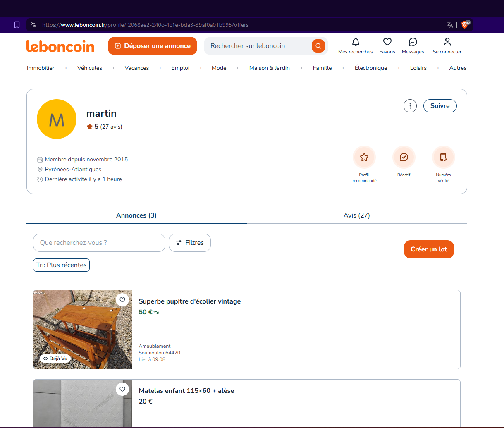
Task: Open site settings icon in address bar
Action: 33,25
